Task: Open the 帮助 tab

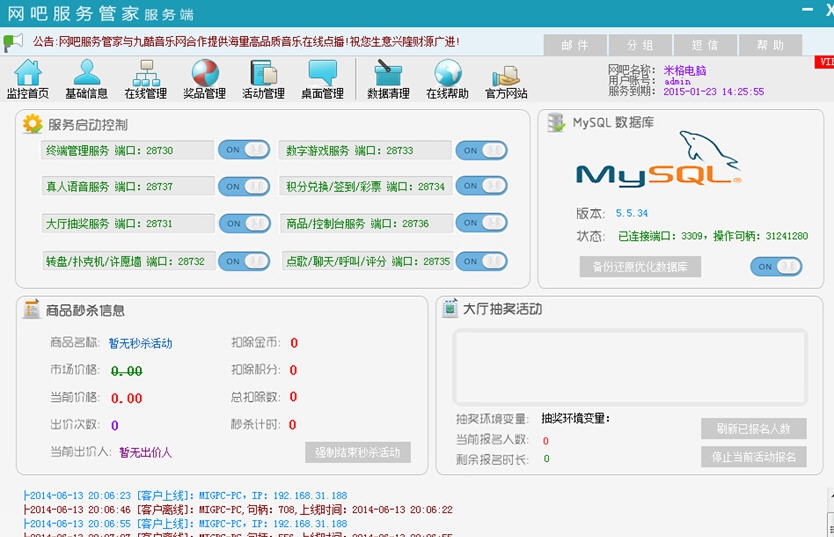Action: [x=770, y=45]
